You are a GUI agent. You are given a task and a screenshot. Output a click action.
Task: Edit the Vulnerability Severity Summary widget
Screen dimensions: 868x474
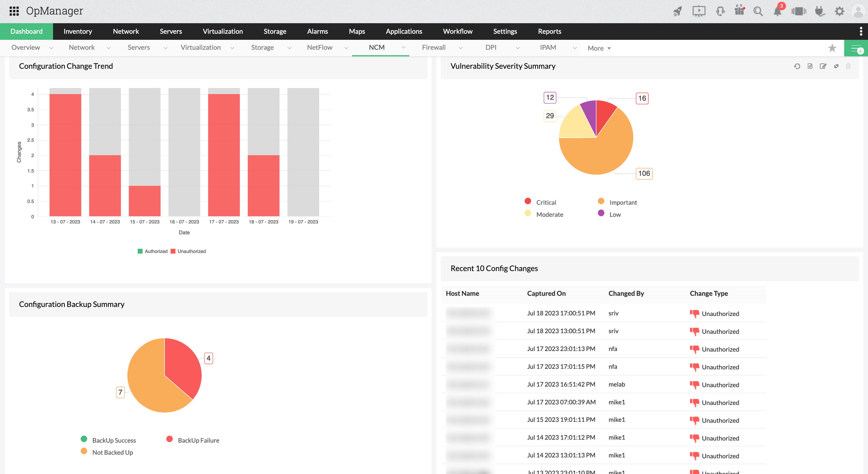[x=823, y=66]
